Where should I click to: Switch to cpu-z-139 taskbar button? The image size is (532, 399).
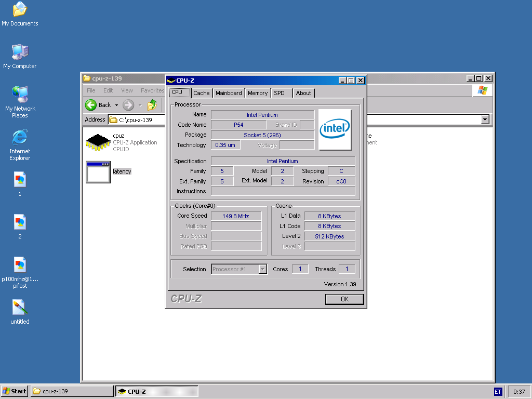(72, 391)
